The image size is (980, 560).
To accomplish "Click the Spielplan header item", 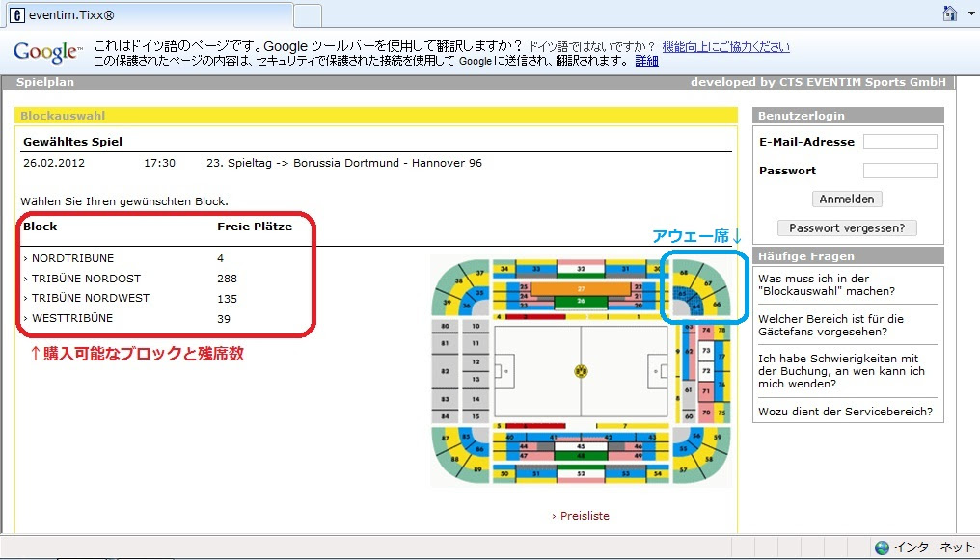I will pyautogui.click(x=45, y=82).
